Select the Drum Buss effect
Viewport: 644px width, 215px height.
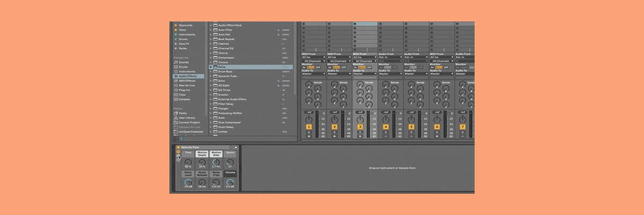[x=225, y=71]
